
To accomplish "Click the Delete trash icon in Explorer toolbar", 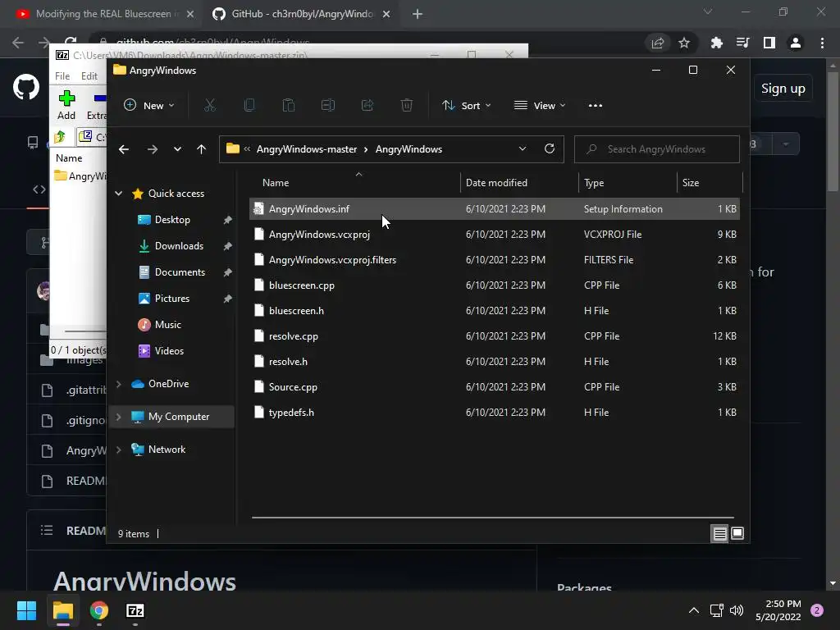I will (407, 106).
